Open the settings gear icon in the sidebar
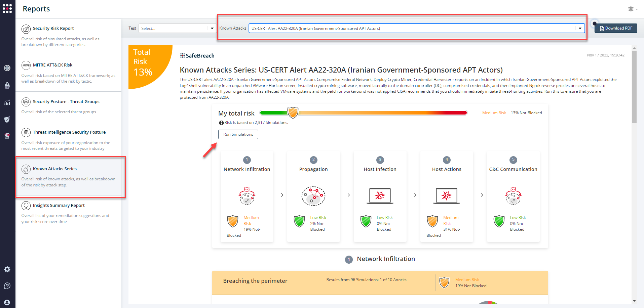644x308 pixels. point(7,269)
